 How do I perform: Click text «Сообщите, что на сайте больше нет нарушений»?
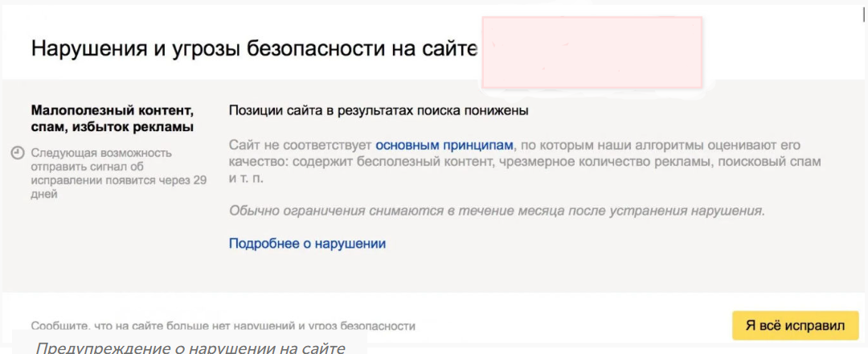tap(223, 326)
